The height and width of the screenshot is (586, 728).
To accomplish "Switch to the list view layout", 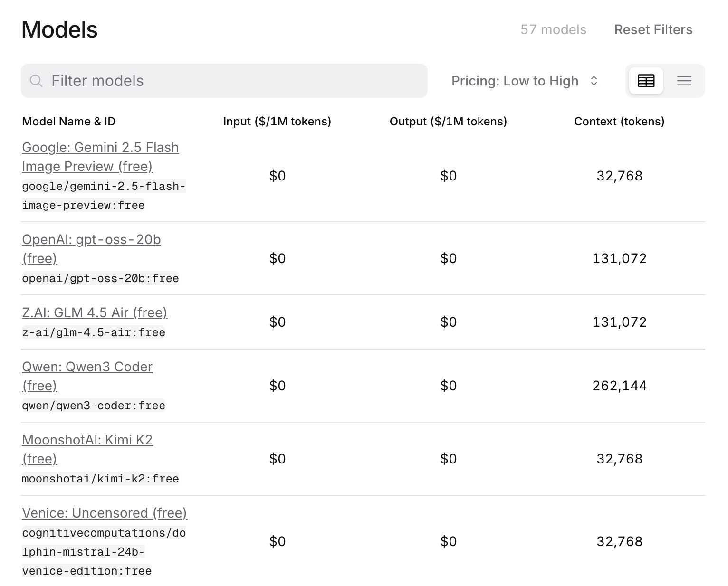I will [684, 81].
